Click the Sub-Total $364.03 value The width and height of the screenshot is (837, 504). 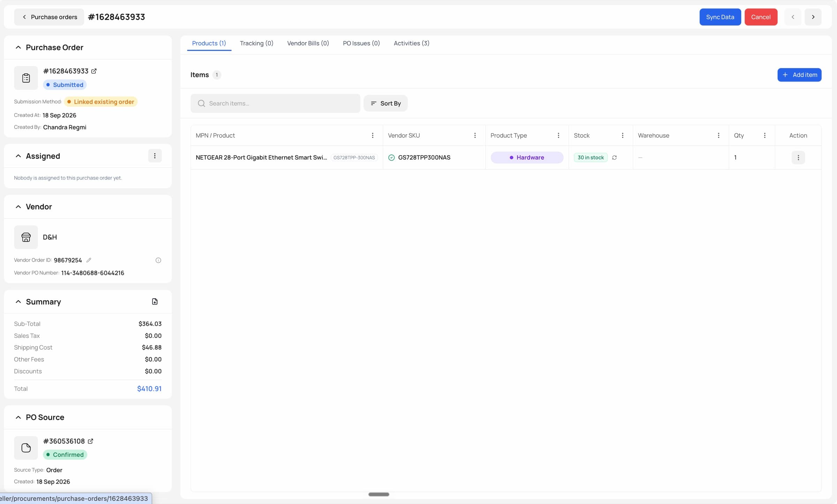pos(150,324)
